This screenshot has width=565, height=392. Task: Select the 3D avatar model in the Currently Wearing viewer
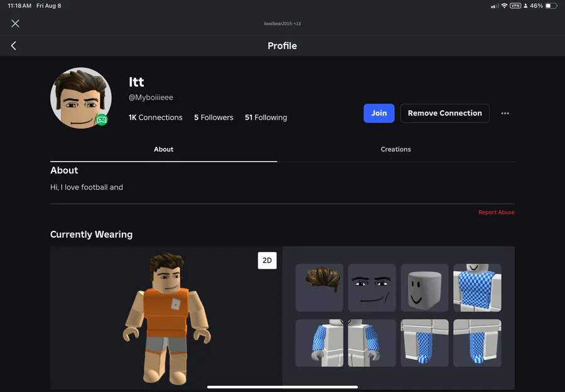coord(166,319)
